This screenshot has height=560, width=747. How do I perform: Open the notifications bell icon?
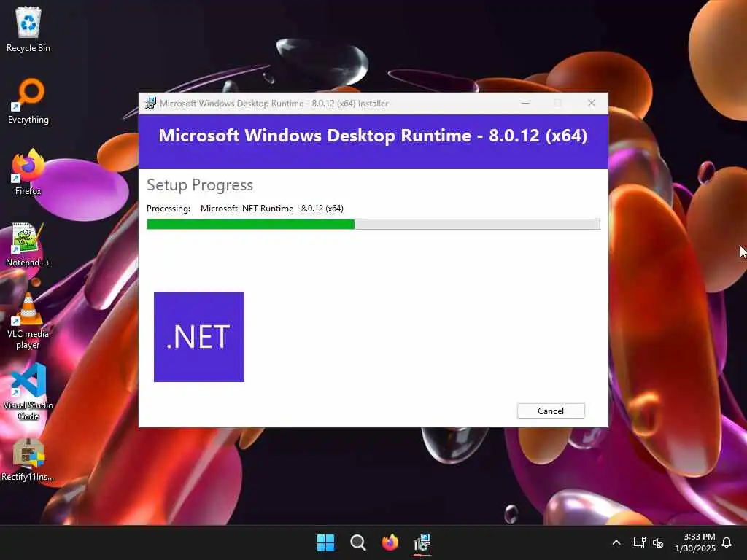tap(727, 542)
